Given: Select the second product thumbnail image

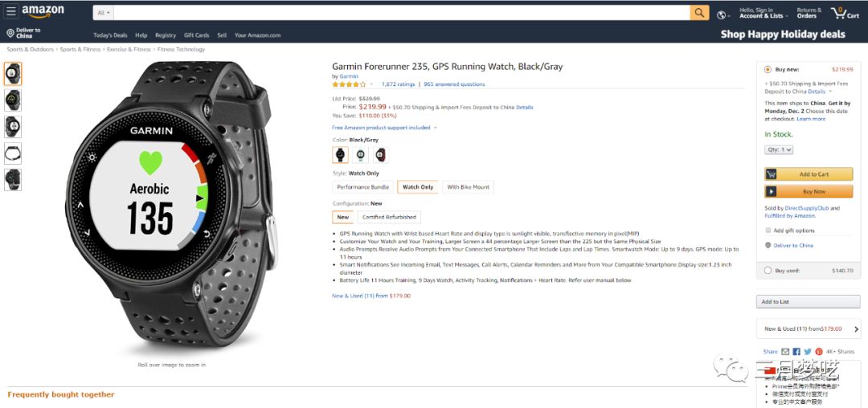Looking at the screenshot, I should click(x=13, y=100).
